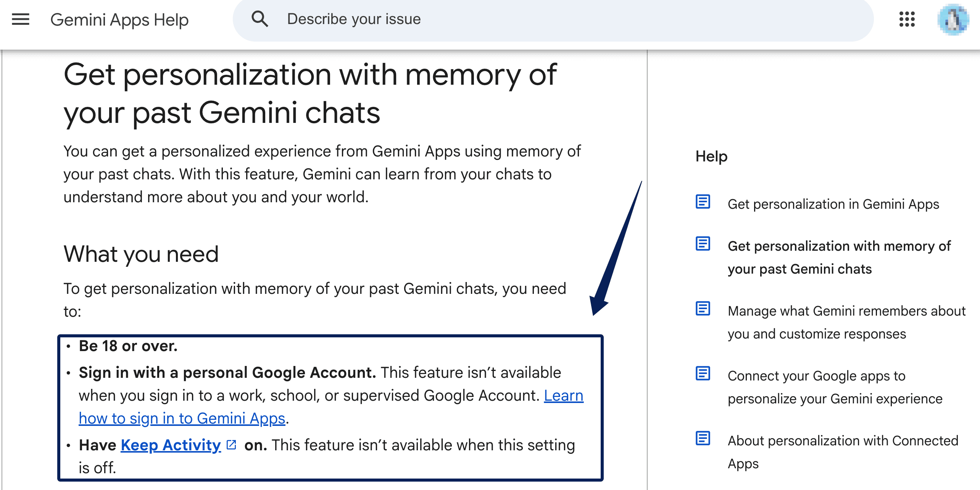Image resolution: width=980 pixels, height=490 pixels.
Task: Click article icon beside Manage what Gemini remembers
Action: click(703, 308)
